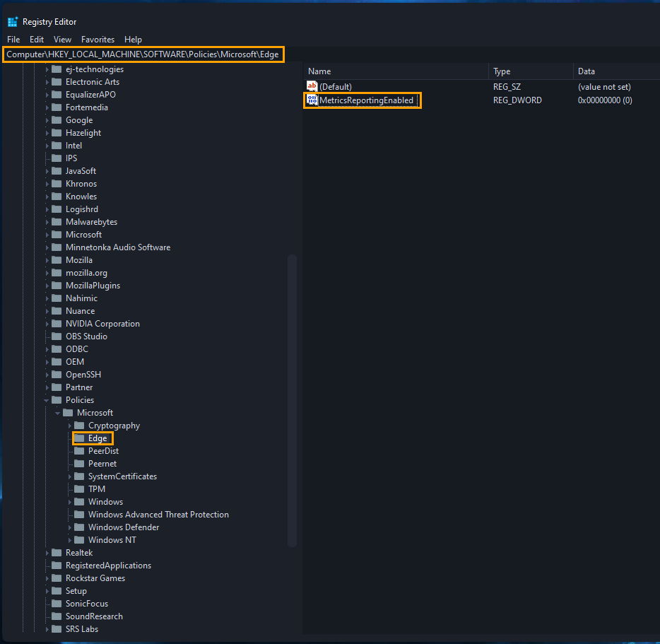The image size is (660, 644).
Task: Expand the Windows Defender key
Action: (x=69, y=527)
